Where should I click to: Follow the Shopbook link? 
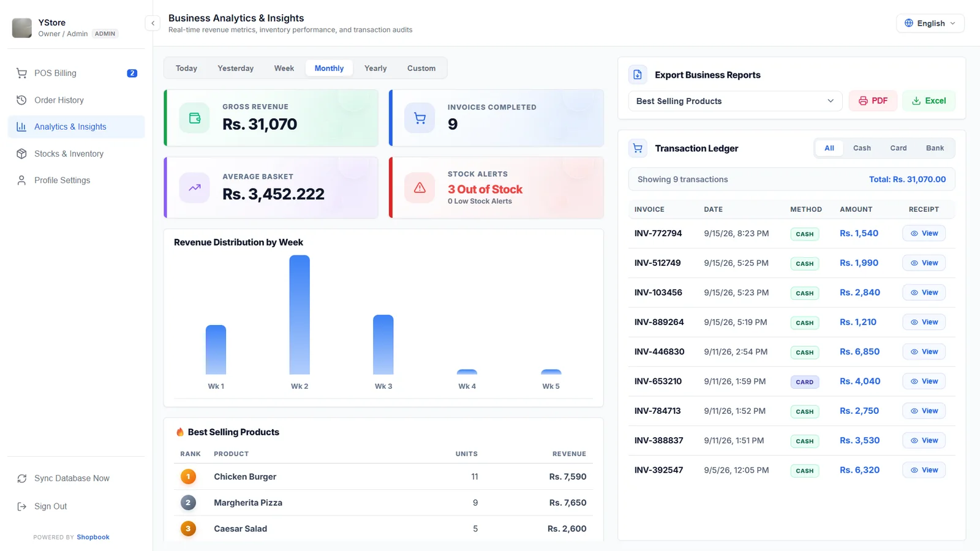tap(93, 537)
